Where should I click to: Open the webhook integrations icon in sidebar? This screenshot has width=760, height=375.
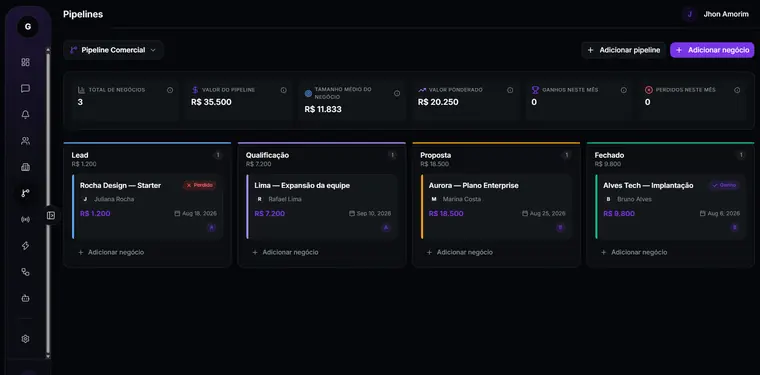tap(26, 272)
